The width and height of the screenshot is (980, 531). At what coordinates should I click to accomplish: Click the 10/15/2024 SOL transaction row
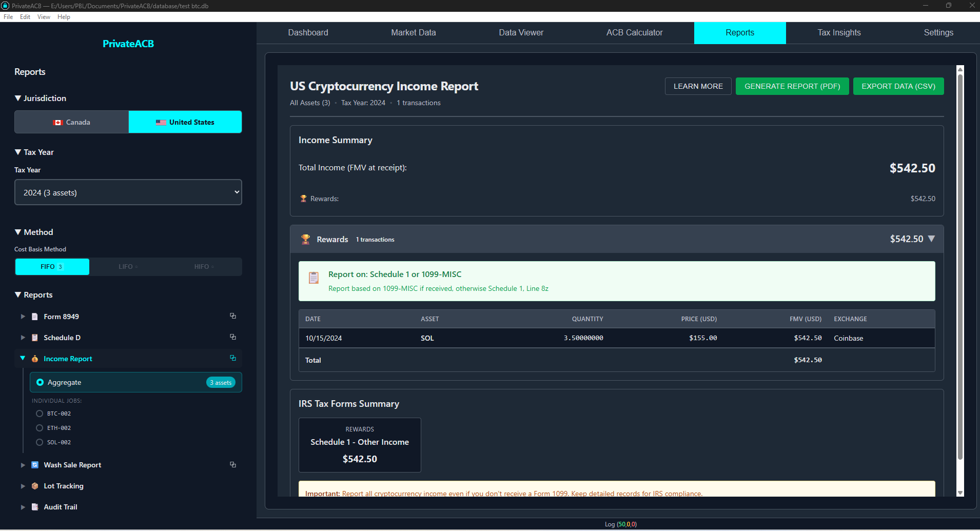pyautogui.click(x=617, y=338)
